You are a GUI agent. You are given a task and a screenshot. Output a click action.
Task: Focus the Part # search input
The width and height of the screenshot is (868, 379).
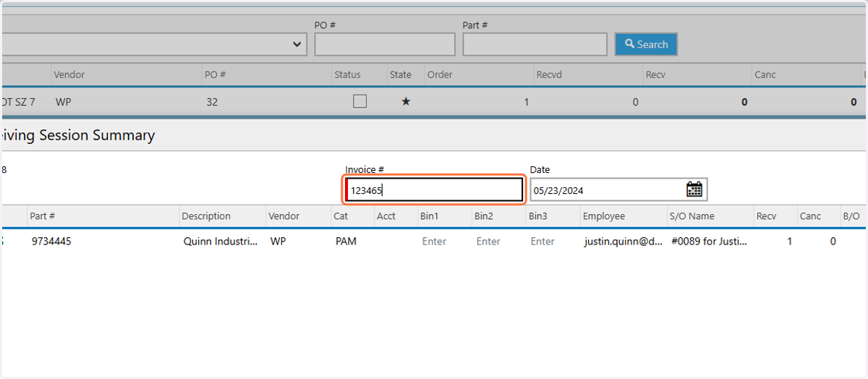tap(535, 44)
